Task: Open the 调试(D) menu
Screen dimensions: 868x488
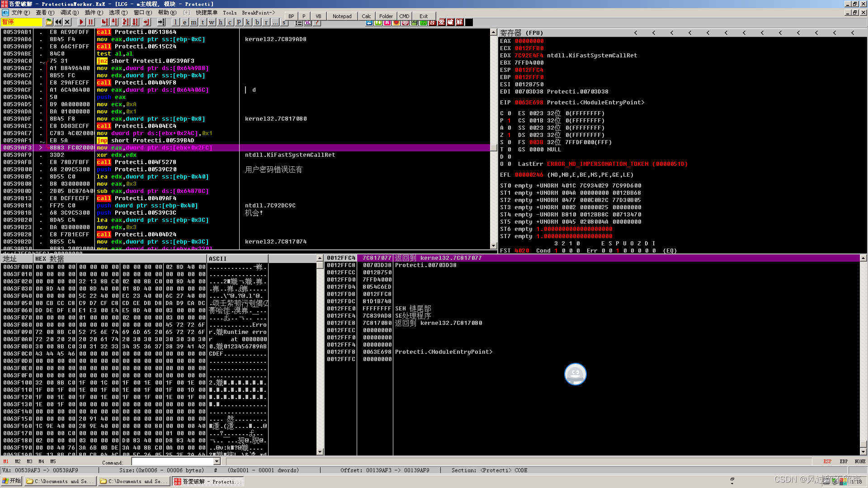Action: [69, 13]
